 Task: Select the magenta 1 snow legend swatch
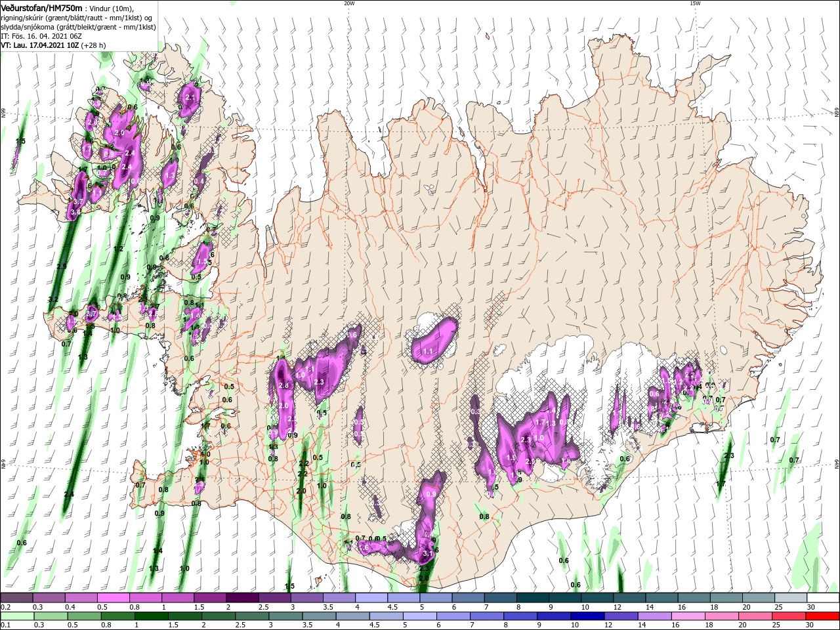(x=177, y=598)
